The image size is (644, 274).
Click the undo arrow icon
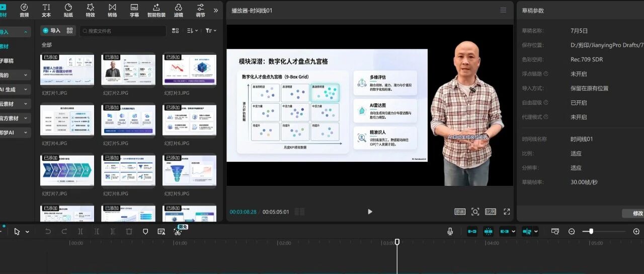(48, 231)
